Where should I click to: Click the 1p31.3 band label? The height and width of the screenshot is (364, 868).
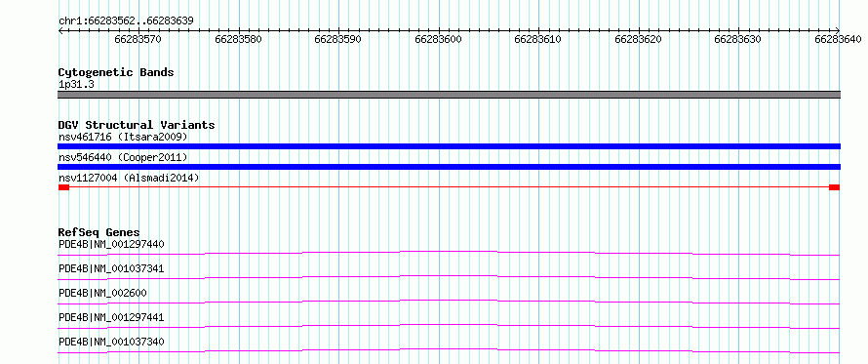[x=75, y=85]
